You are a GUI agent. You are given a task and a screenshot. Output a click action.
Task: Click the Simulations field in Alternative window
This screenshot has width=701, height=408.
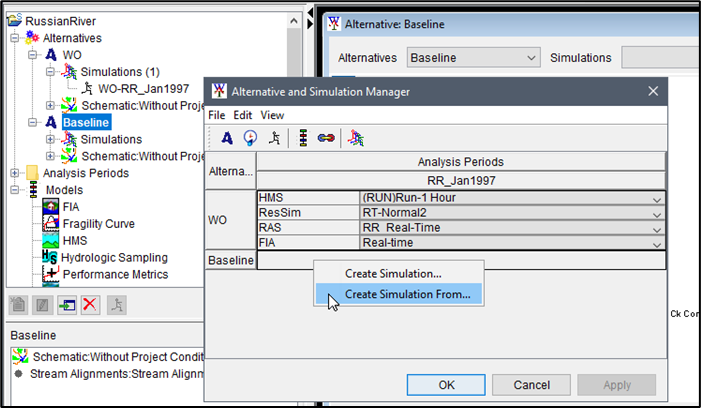click(661, 58)
